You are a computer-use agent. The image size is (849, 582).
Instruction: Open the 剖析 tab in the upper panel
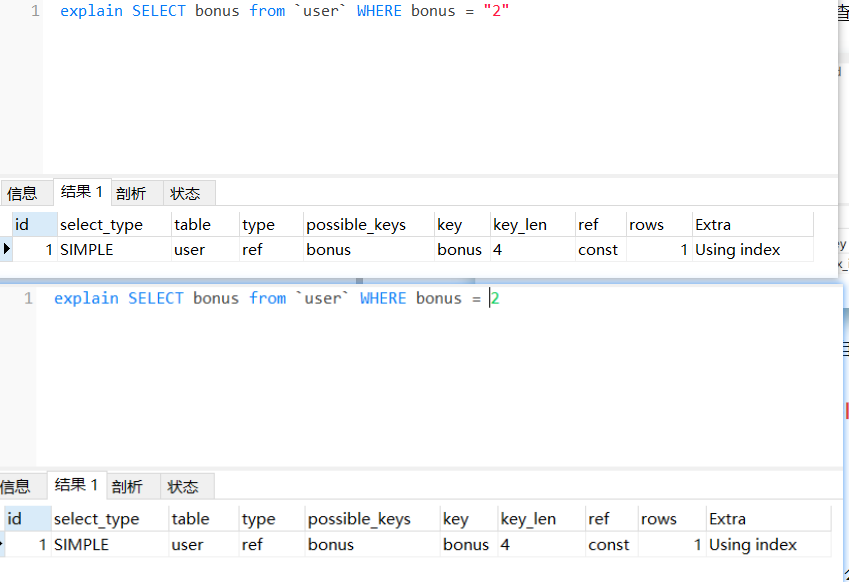tap(131, 193)
